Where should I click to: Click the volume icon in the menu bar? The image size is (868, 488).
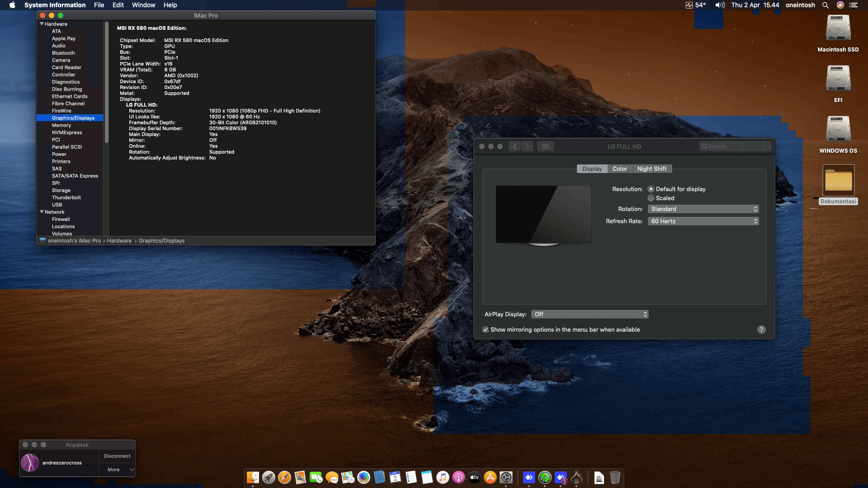720,5
